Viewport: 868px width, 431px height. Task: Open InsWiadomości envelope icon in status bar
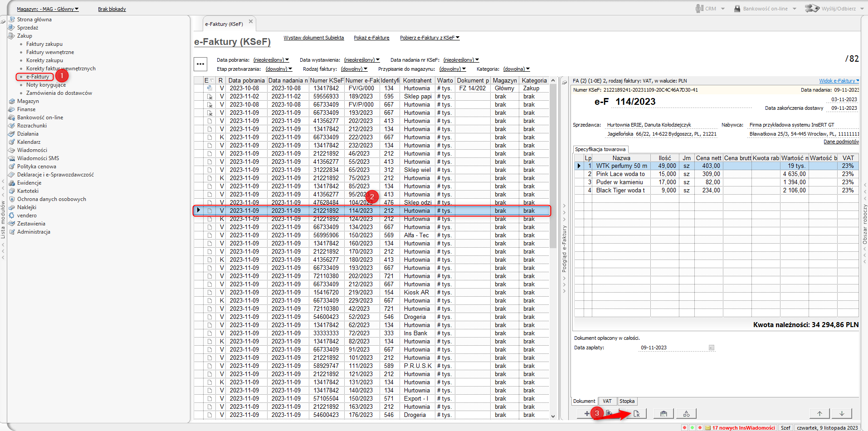pyautogui.click(x=708, y=428)
